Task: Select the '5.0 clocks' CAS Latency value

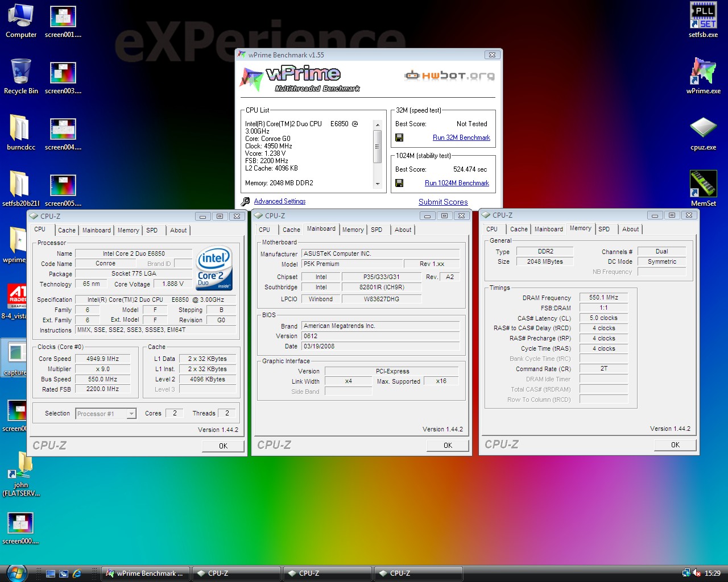Action: coord(603,318)
